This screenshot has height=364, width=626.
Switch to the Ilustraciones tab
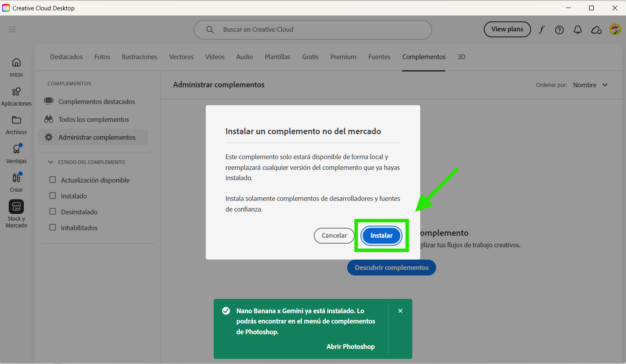coord(139,57)
